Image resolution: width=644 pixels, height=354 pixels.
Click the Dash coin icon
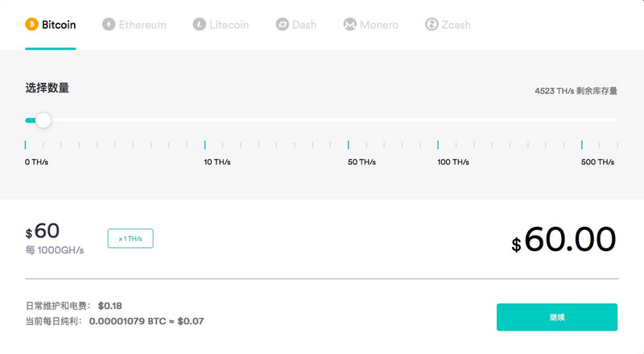283,24
